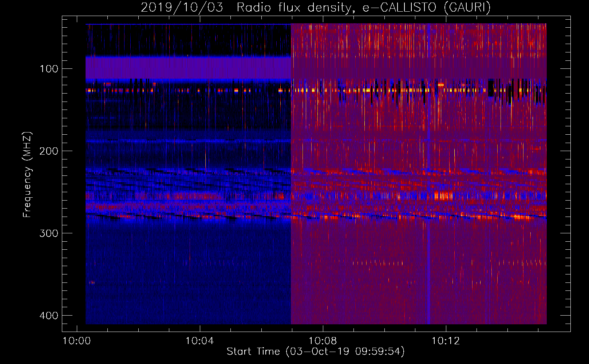
Task: Click the '200' frequency tick label
Action: (x=49, y=151)
